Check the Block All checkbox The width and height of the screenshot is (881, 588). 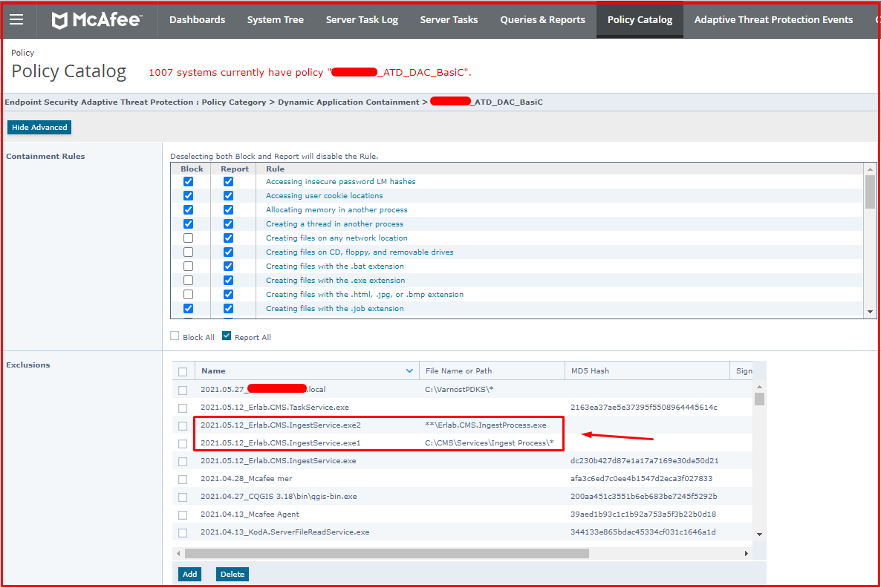[x=175, y=336]
